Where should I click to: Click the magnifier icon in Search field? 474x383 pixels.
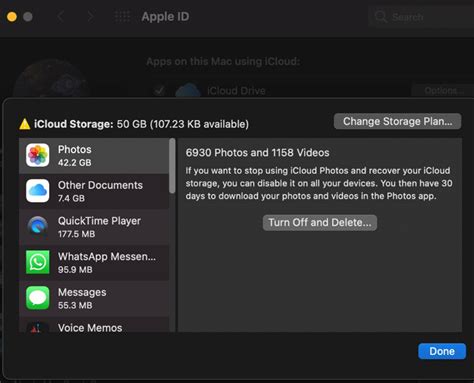pos(380,16)
